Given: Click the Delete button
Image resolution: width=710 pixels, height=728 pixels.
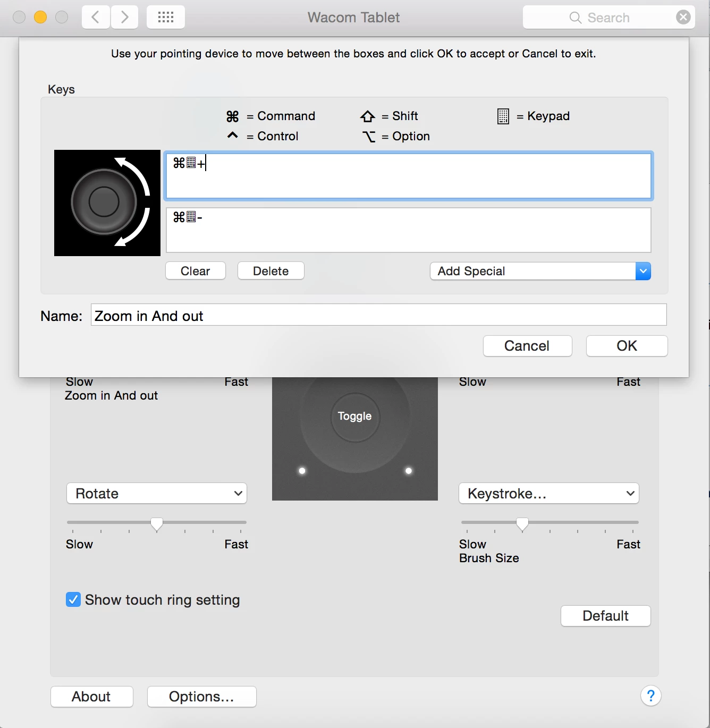Looking at the screenshot, I should (271, 271).
